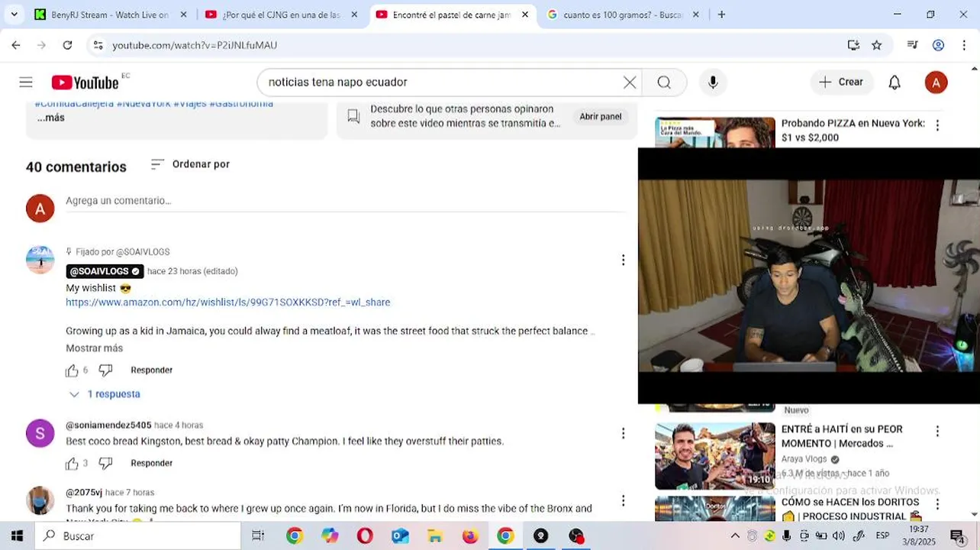Click the taskbar Buscar search box
Image resolution: width=980 pixels, height=550 pixels.
coord(138,535)
